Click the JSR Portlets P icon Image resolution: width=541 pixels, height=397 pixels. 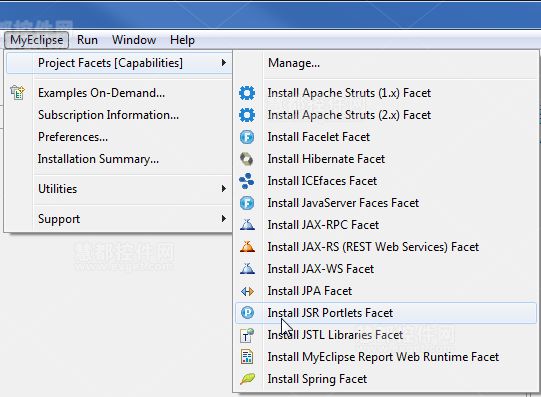tap(247, 313)
